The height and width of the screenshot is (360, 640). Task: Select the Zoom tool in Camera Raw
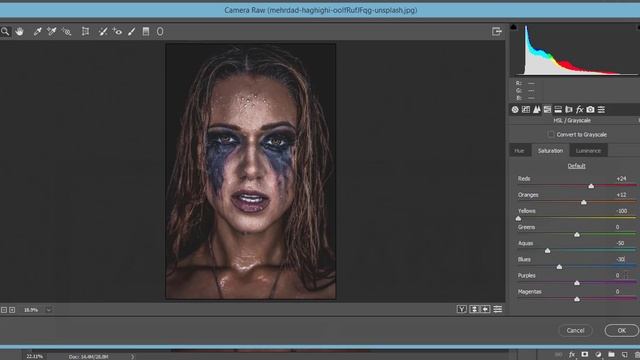(x=5, y=31)
